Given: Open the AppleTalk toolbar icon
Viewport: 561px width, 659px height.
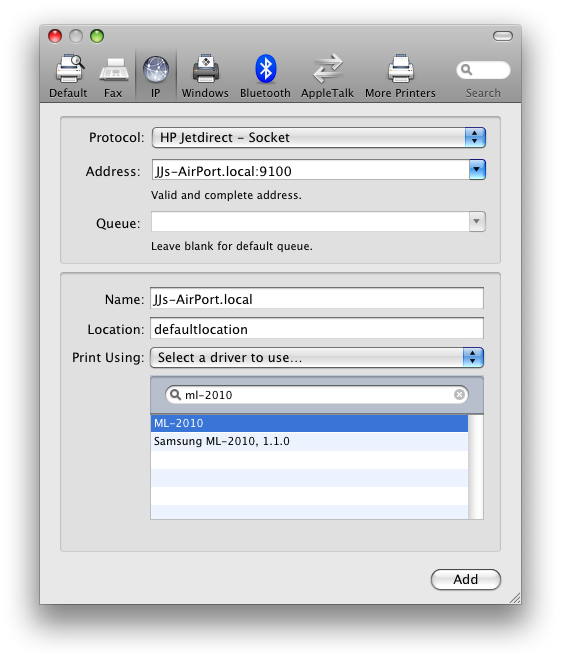Looking at the screenshot, I should (327, 76).
